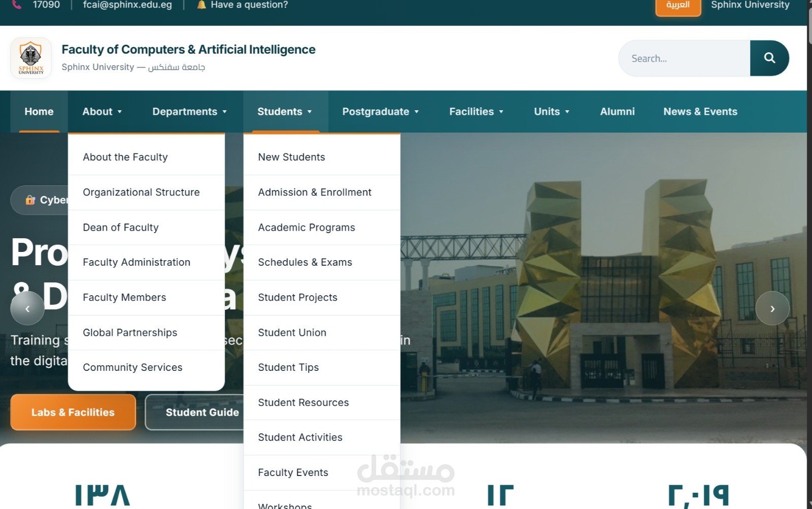Screen dimensions: 812x509
Task: Expand the About dropdown menu
Action: (102, 111)
